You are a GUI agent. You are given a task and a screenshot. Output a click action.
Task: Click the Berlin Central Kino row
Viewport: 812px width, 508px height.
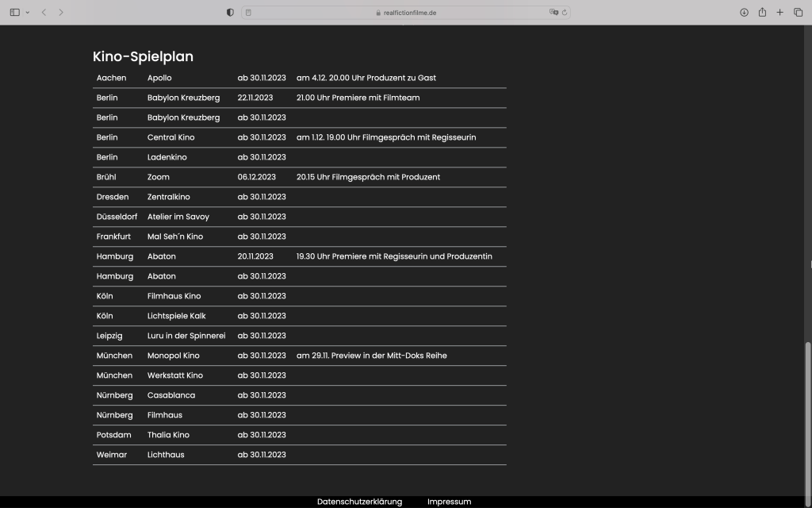(x=170, y=137)
